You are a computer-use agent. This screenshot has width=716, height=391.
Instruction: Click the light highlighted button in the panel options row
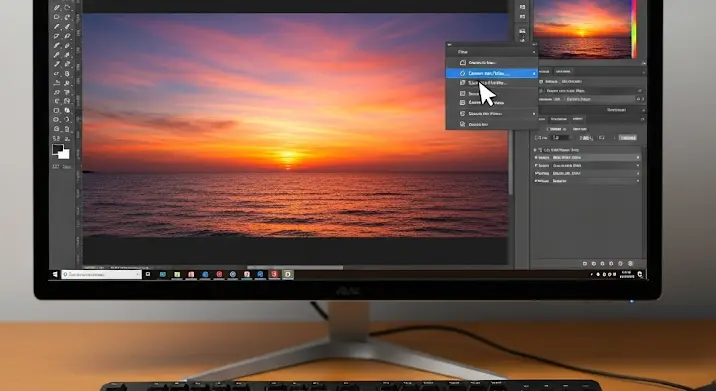628,137
